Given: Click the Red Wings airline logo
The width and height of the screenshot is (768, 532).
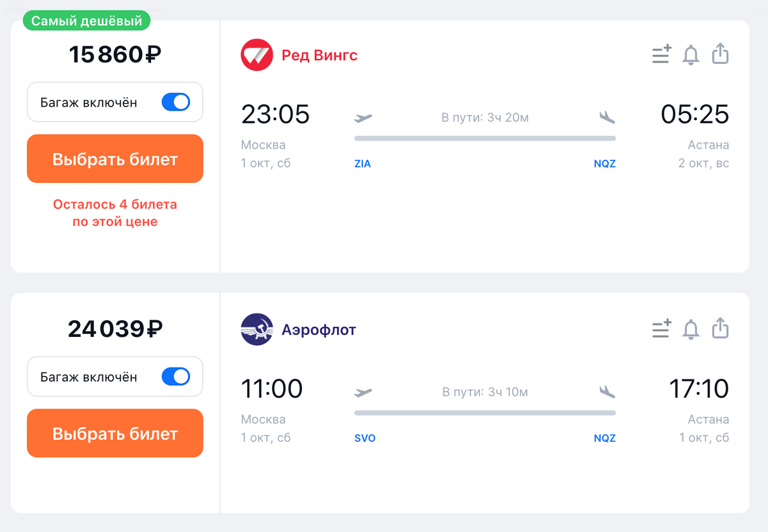Looking at the screenshot, I should tap(257, 55).
